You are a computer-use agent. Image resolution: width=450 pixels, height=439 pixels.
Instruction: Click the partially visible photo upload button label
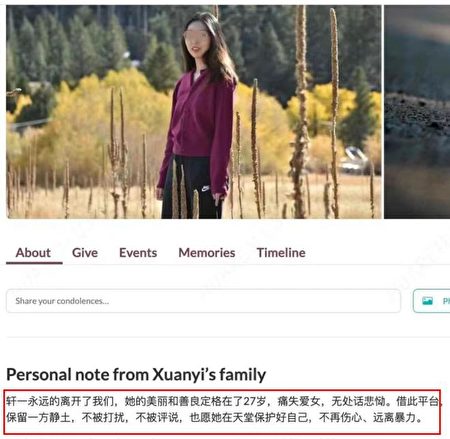point(446,301)
